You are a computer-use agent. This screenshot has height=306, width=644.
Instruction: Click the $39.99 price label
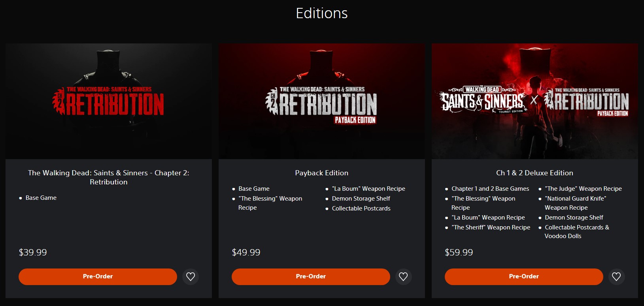[x=33, y=253]
